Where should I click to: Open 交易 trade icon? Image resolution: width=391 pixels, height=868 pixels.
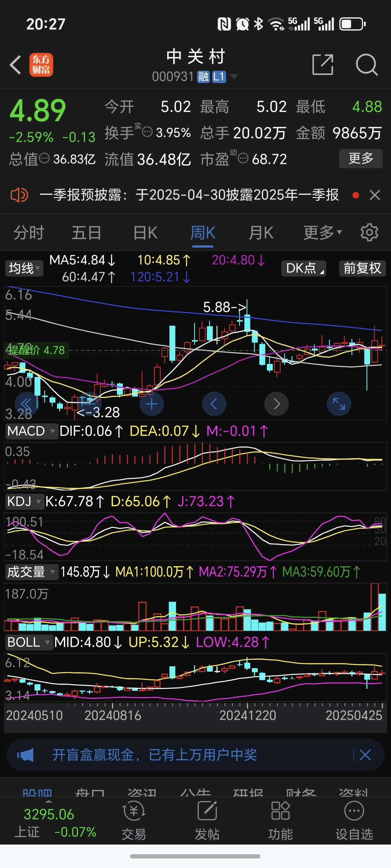(134, 811)
